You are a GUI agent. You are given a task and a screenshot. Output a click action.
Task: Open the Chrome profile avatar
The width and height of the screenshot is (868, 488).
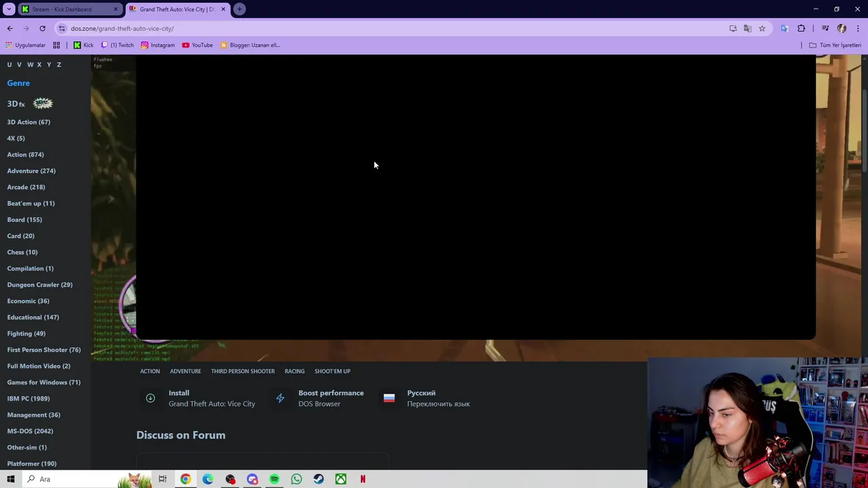click(842, 28)
